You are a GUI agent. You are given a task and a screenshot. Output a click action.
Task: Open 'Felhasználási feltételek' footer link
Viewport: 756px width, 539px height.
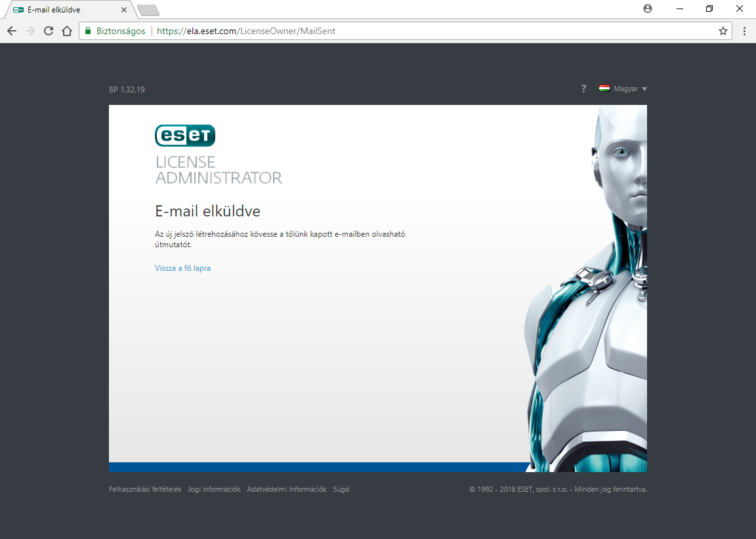(x=145, y=489)
